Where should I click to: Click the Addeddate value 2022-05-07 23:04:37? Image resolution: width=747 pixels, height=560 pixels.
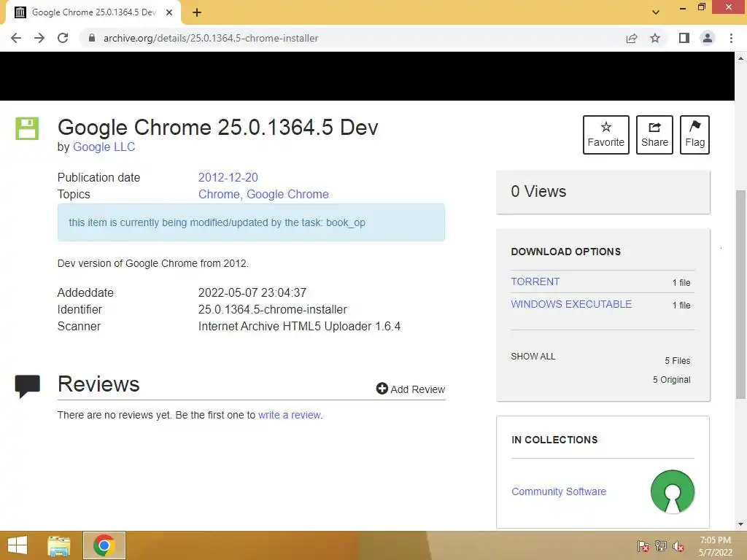point(252,292)
